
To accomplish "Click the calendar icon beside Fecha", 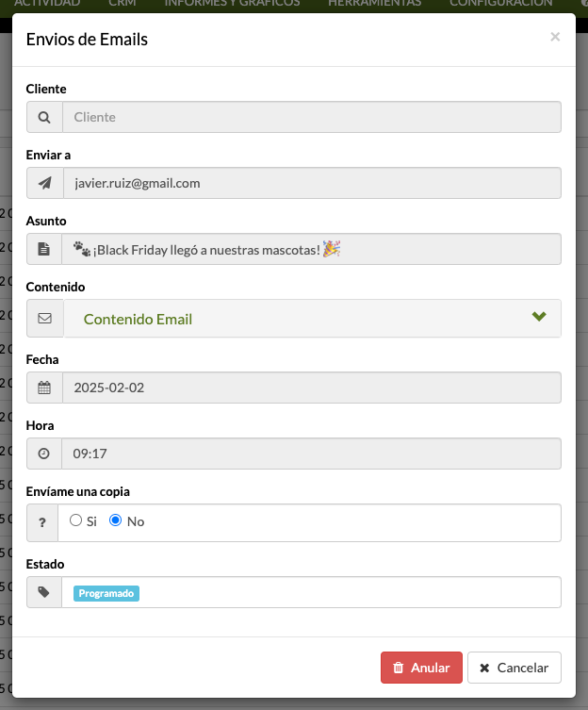I will pos(44,388).
